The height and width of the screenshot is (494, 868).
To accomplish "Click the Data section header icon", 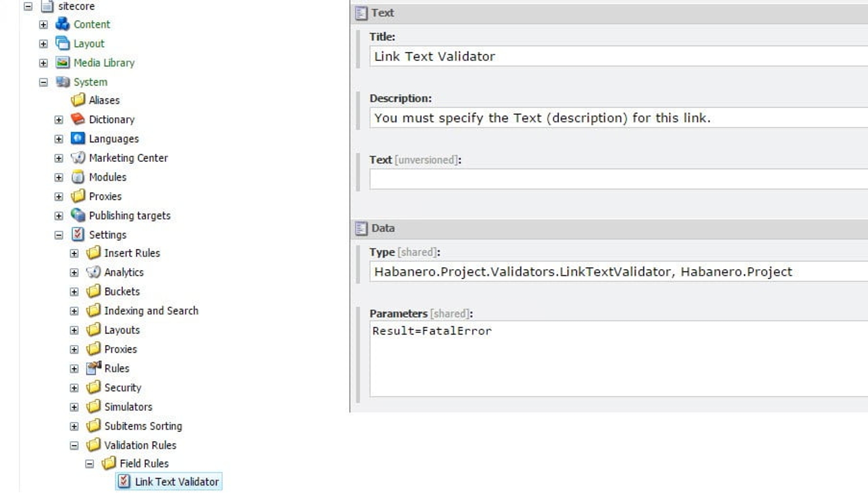I will tap(361, 228).
